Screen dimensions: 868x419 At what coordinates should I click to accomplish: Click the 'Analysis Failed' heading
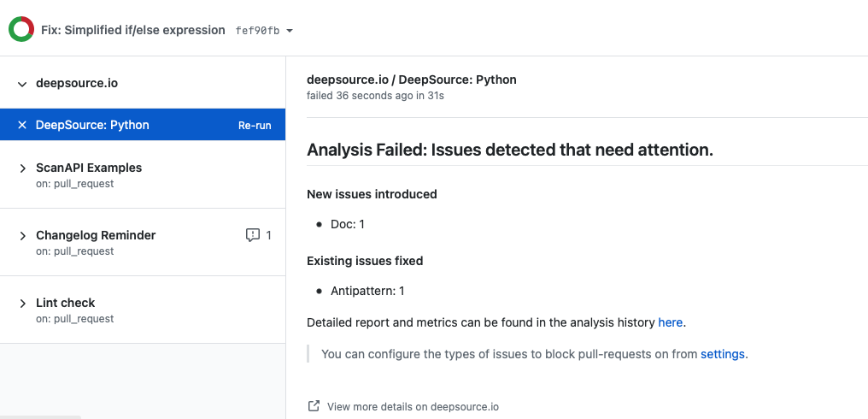tap(510, 150)
